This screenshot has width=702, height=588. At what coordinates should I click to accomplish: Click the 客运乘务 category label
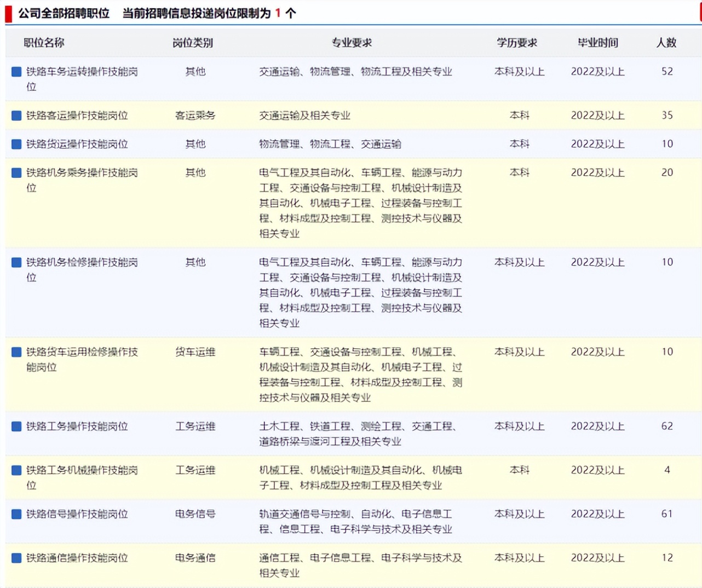click(195, 115)
